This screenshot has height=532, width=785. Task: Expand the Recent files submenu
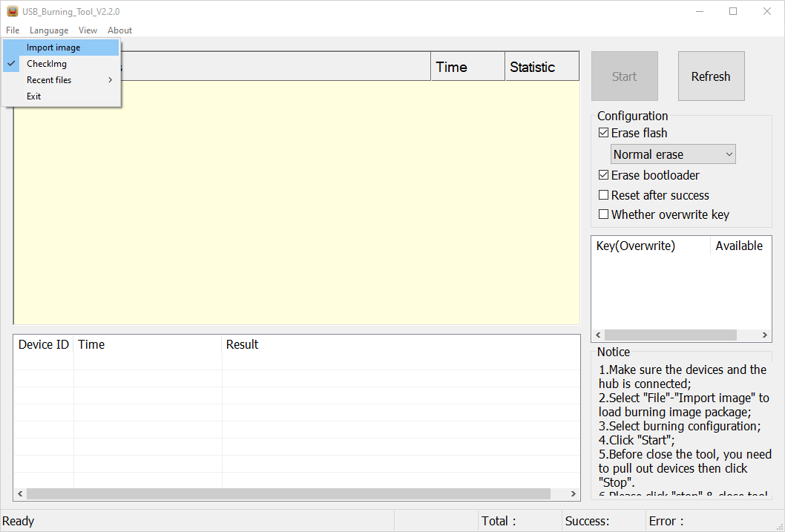tap(61, 80)
